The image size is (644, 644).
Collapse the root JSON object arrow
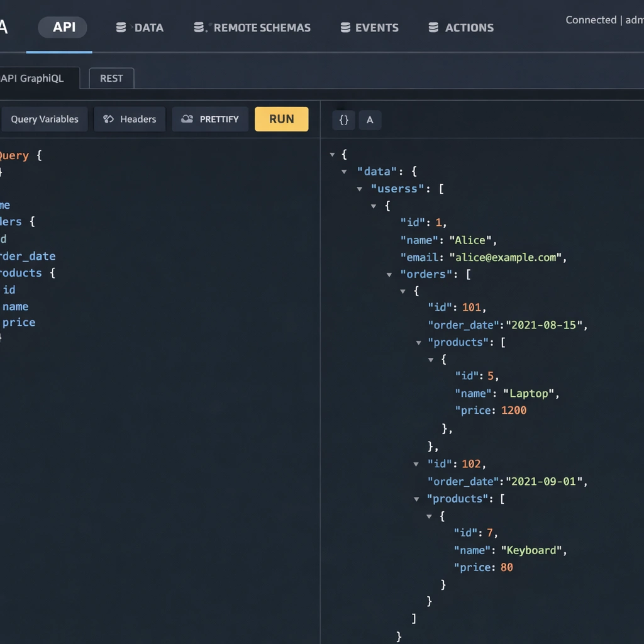(332, 155)
